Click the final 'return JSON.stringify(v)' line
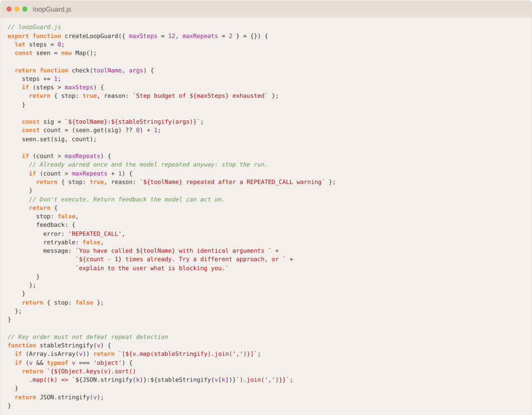This screenshot has height=415, width=532. coord(60,397)
